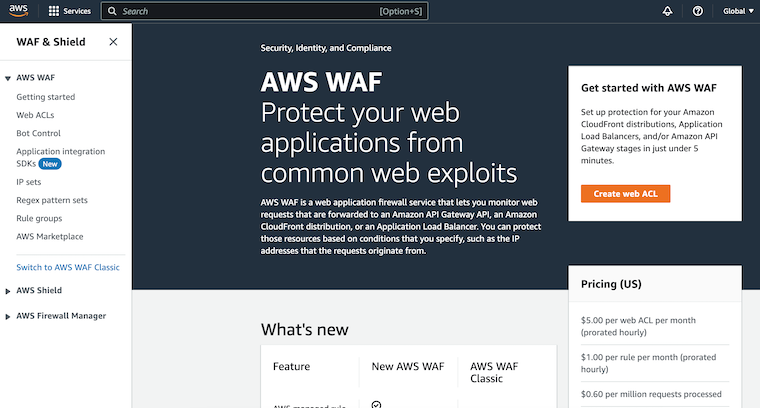The width and height of the screenshot is (760, 408).
Task: Click the New AWS WAF column header
Action: point(408,366)
